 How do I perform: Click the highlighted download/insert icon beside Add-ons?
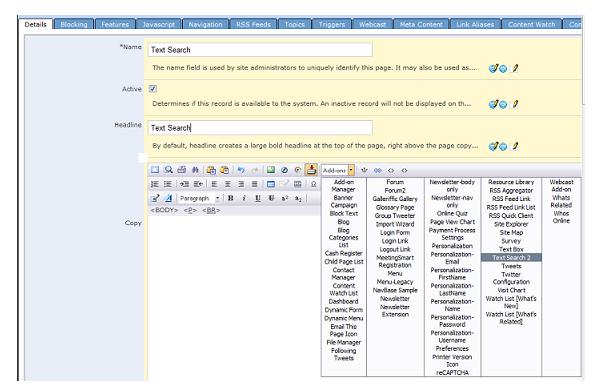pos(311,170)
